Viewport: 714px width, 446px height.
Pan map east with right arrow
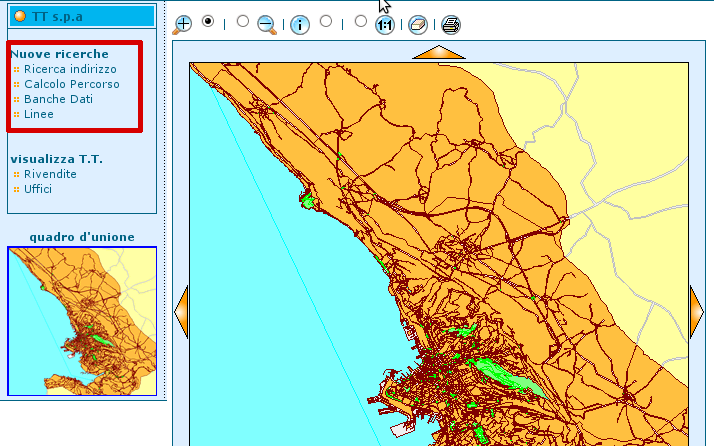click(x=697, y=311)
